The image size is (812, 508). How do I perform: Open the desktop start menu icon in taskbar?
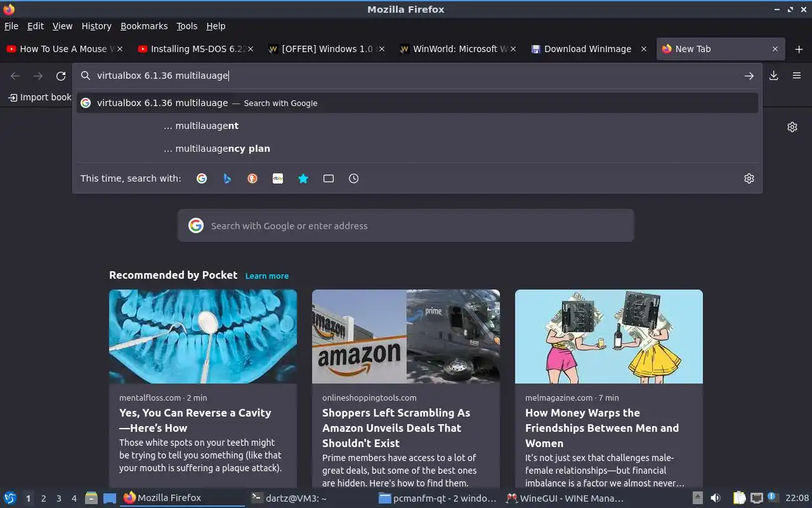pos(10,498)
